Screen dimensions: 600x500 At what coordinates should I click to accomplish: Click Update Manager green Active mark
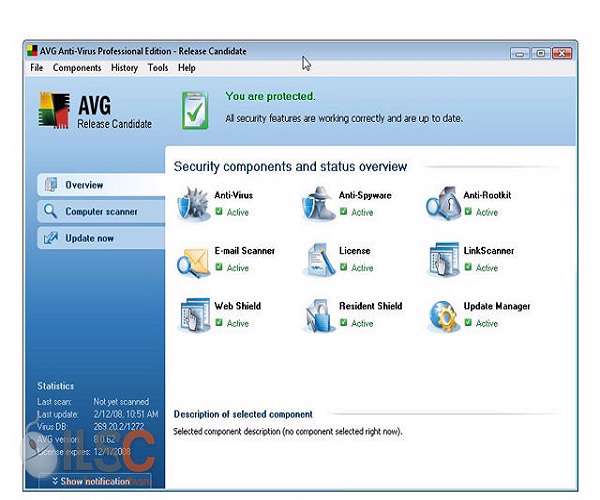click(468, 322)
